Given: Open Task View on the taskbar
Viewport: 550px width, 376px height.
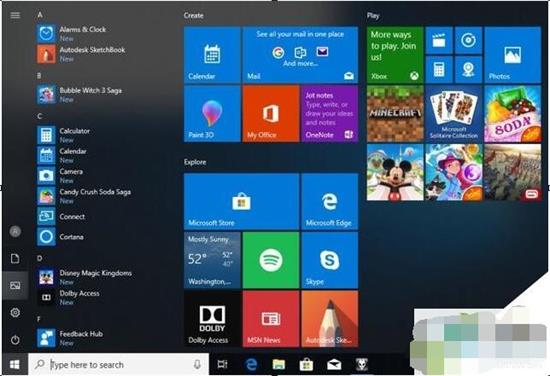Looking at the screenshot, I should pyautogui.click(x=223, y=364).
